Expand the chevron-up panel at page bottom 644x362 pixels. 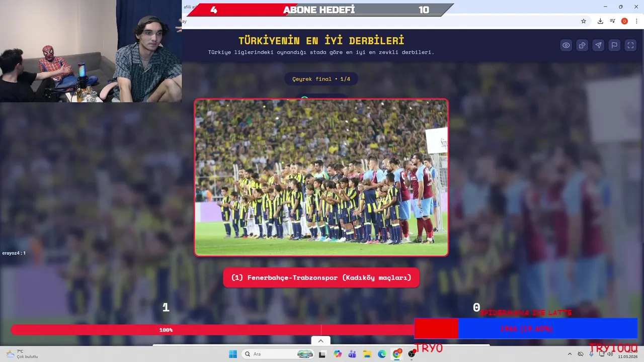[x=320, y=341]
